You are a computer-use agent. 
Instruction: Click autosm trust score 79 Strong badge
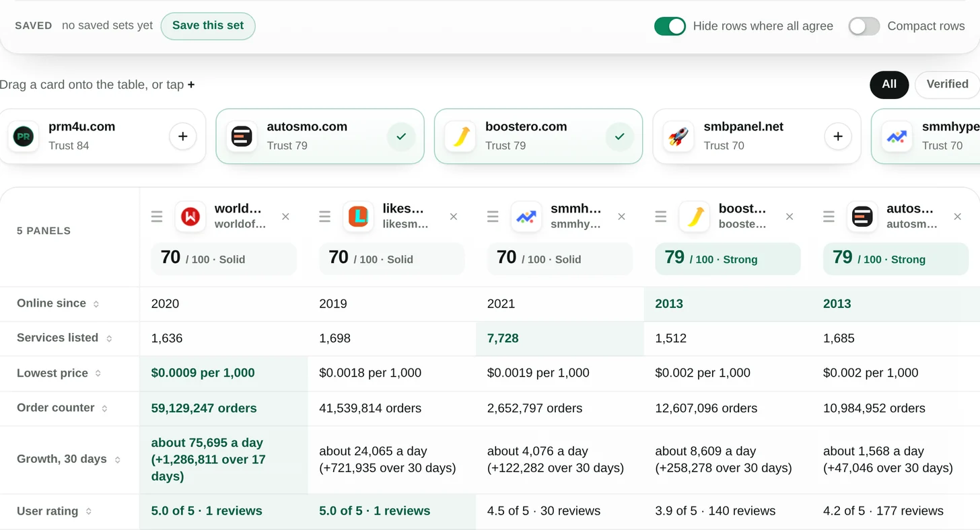pyautogui.click(x=896, y=259)
